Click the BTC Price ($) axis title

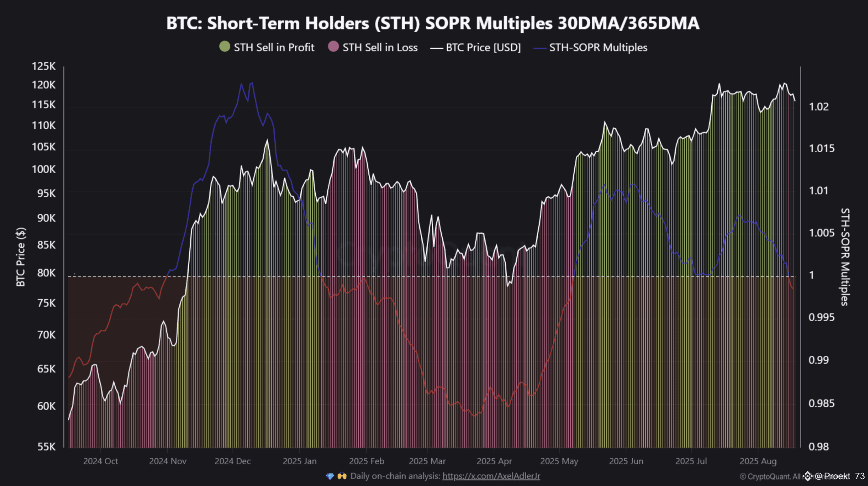tap(21, 257)
